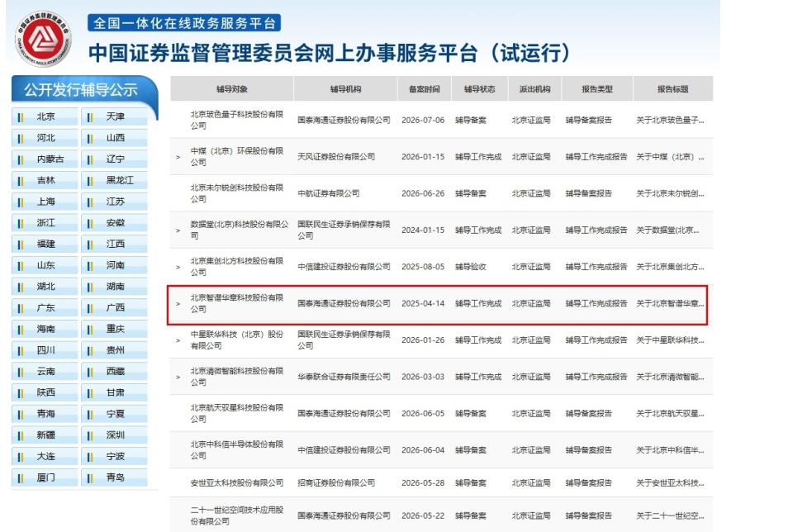Select 厦门 region

[45, 477]
